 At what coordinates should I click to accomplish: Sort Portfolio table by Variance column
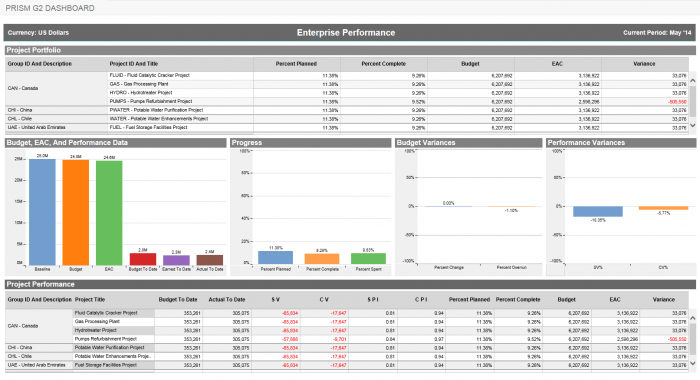[x=644, y=64]
